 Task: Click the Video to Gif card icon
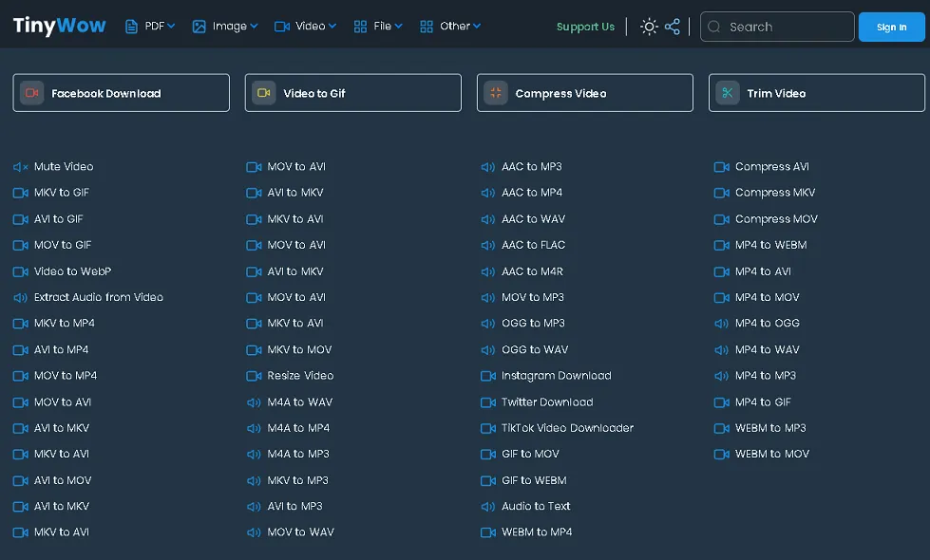click(264, 93)
